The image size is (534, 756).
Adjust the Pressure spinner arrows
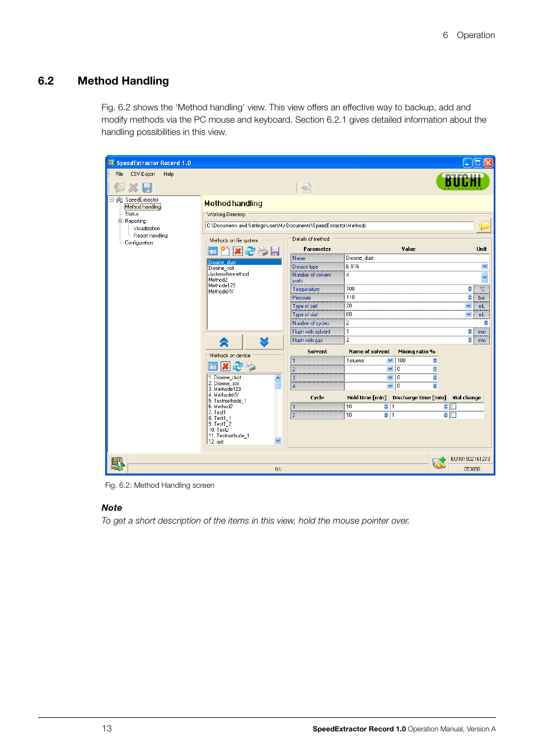tap(470, 297)
